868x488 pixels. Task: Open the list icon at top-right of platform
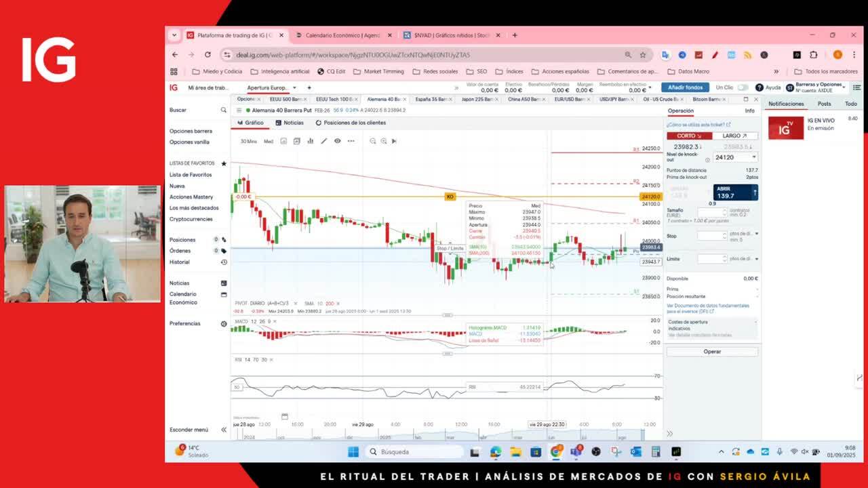[x=857, y=87]
